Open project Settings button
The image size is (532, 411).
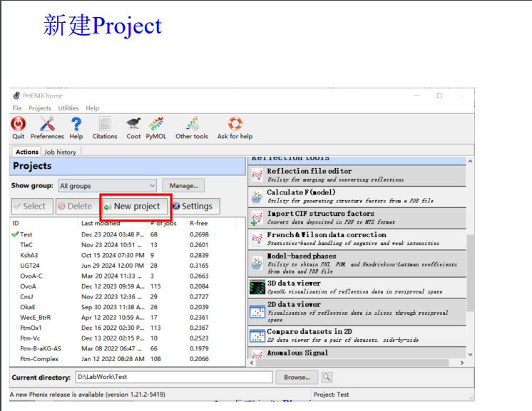click(x=195, y=207)
